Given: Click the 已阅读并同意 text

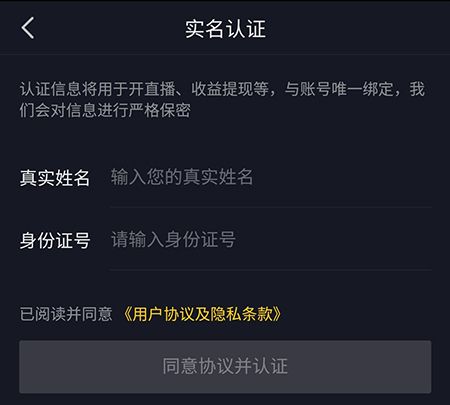Looking at the screenshot, I should click(x=66, y=314).
